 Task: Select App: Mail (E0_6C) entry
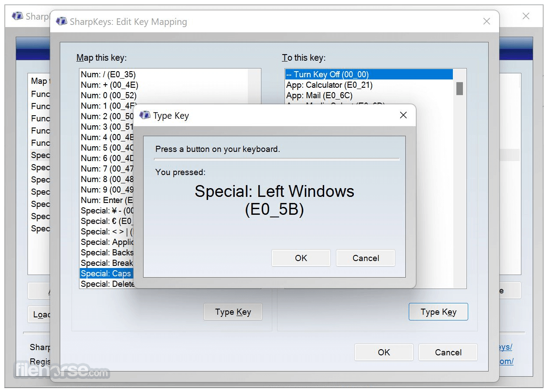(369, 96)
